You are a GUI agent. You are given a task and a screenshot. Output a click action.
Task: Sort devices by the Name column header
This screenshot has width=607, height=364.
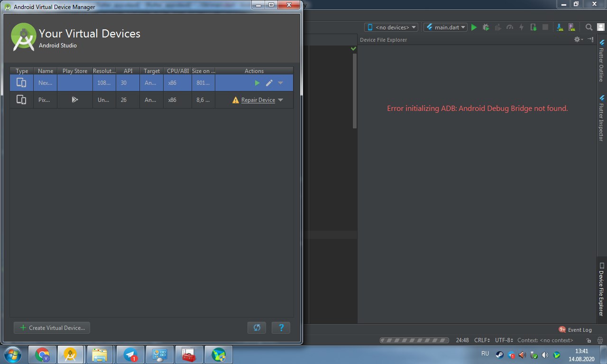pyautogui.click(x=46, y=71)
